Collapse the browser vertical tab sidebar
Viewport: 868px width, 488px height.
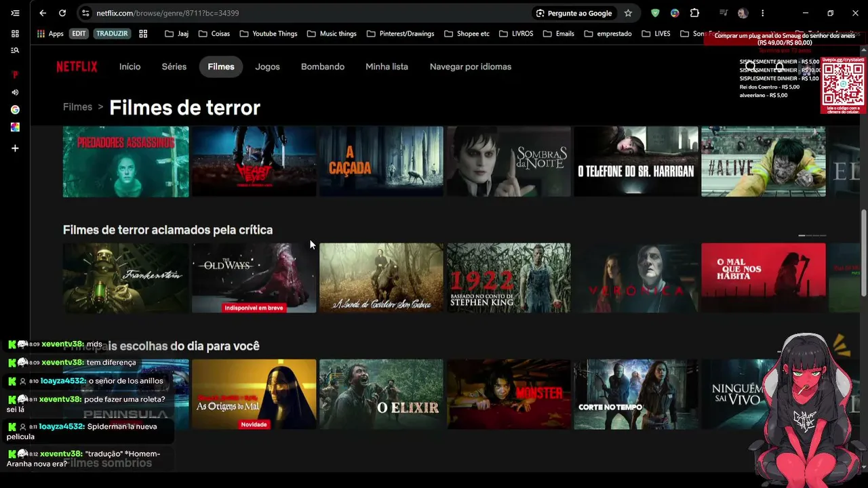tap(15, 13)
